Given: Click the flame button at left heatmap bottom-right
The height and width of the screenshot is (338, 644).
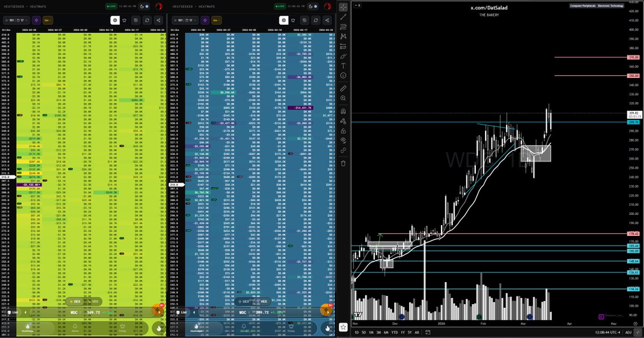Looking at the screenshot, I should [x=159, y=328].
